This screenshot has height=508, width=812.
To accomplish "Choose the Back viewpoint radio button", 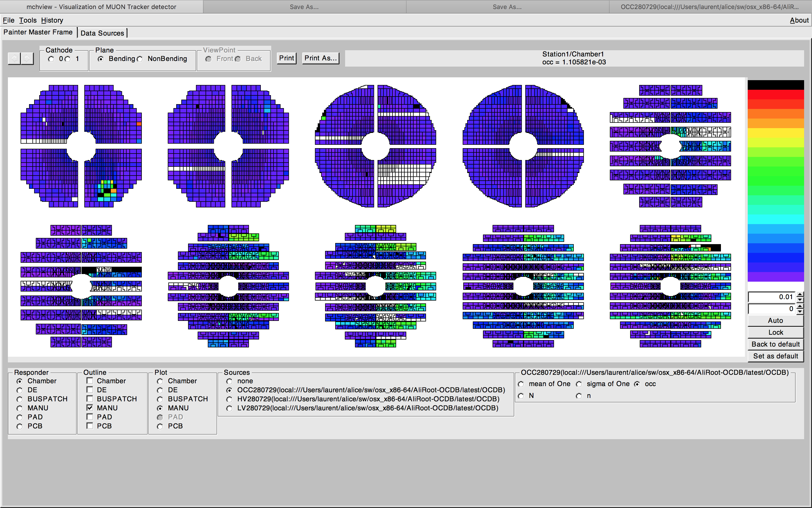I will [238, 59].
